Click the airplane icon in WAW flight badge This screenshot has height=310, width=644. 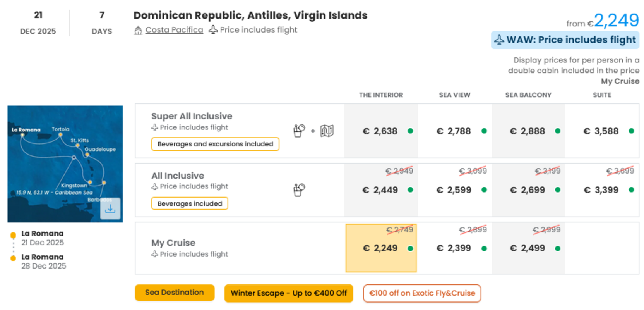pos(499,40)
